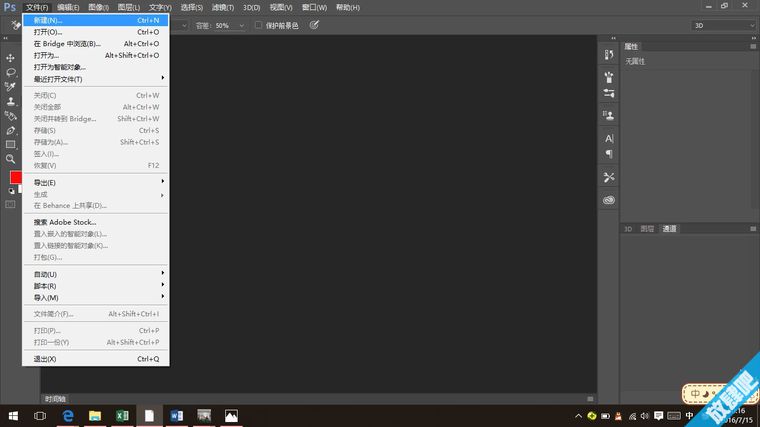Choose 打开(O)... from the File menu

point(96,32)
